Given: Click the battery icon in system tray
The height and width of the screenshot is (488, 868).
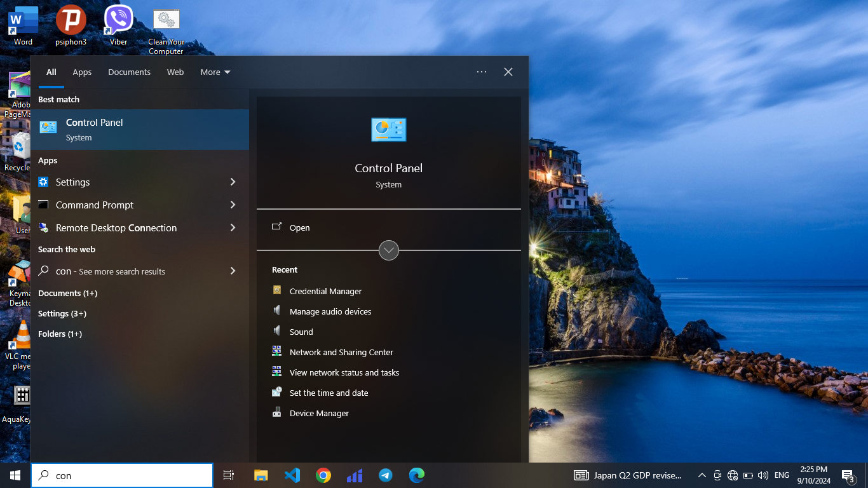Looking at the screenshot, I should (x=748, y=475).
